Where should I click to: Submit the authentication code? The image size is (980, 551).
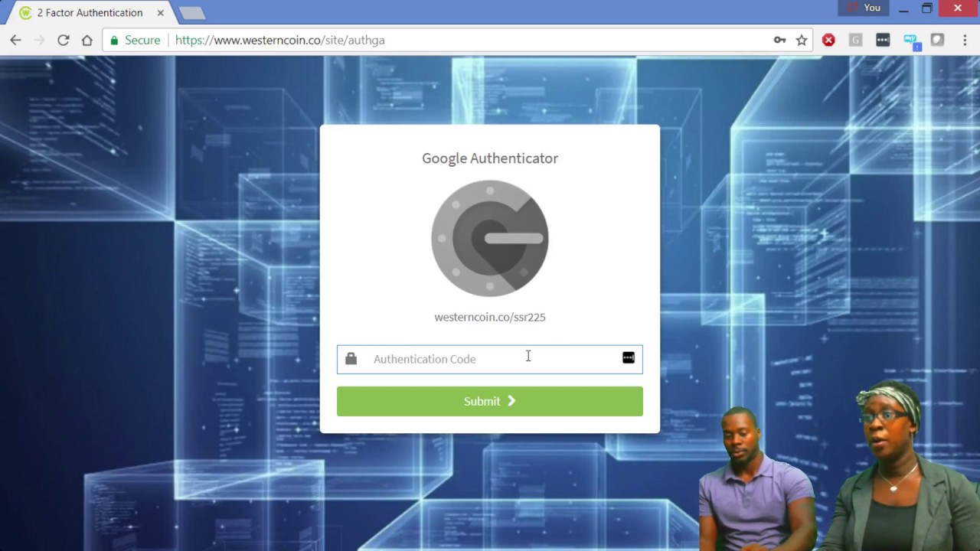pos(489,401)
